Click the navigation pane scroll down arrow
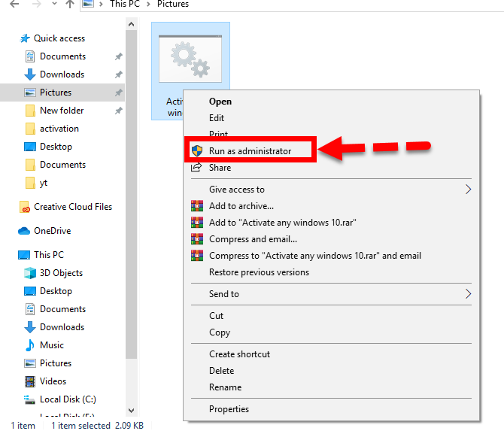 coord(131,411)
